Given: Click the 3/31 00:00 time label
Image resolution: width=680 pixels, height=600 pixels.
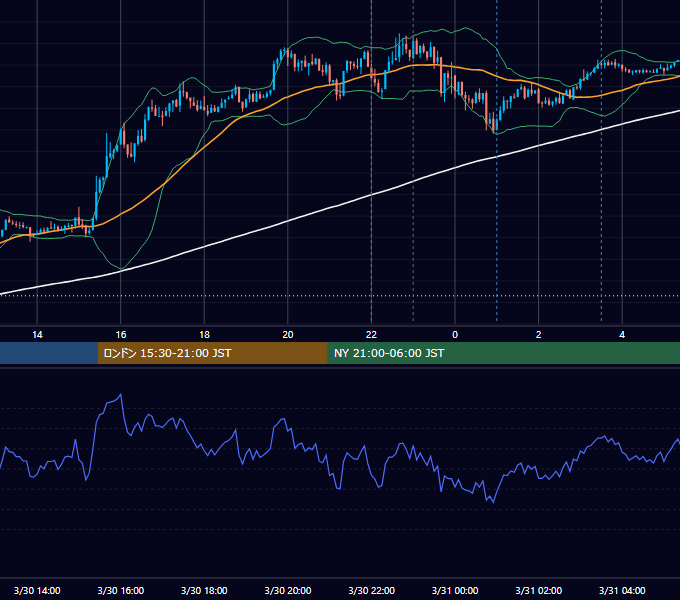Looking at the screenshot, I should pyautogui.click(x=455, y=590).
